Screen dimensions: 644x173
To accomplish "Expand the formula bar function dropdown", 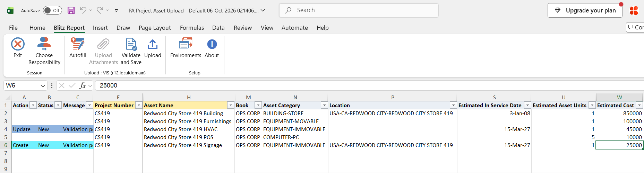I will [90, 85].
